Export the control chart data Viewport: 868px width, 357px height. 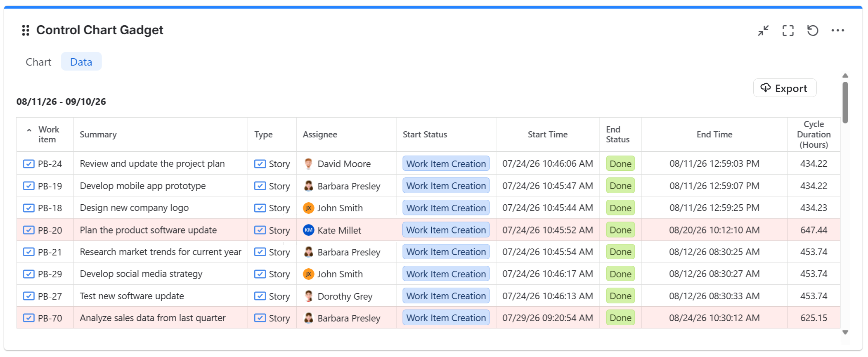(785, 88)
